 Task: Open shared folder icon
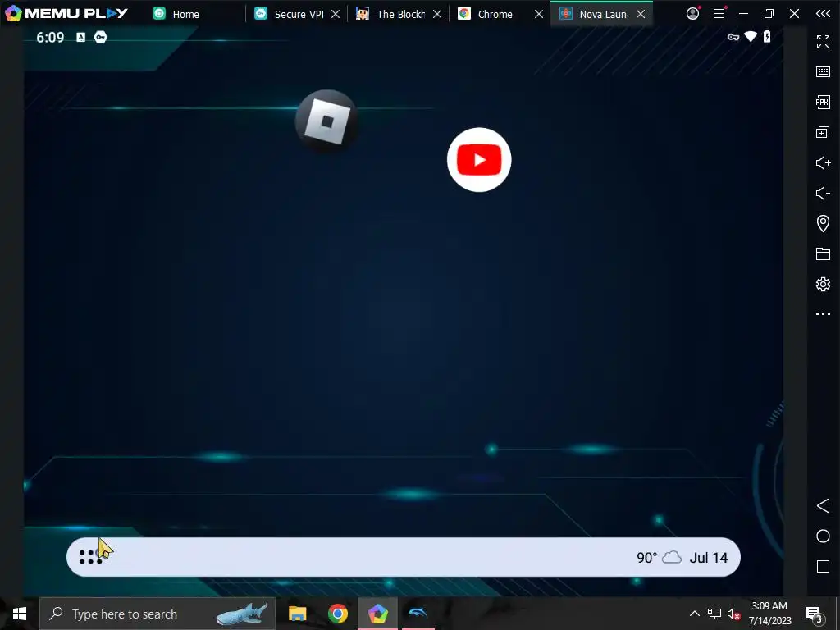[x=823, y=254]
